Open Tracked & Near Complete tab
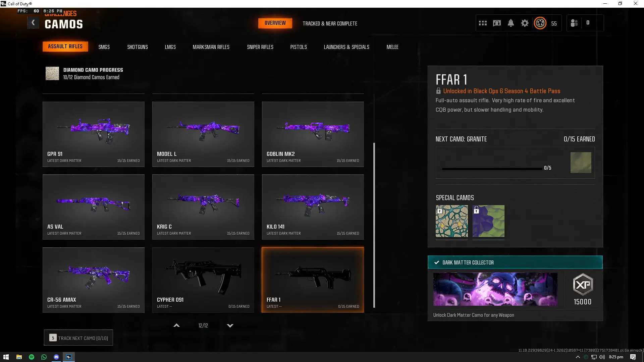Viewport: 644px width, 362px height. pos(330,23)
